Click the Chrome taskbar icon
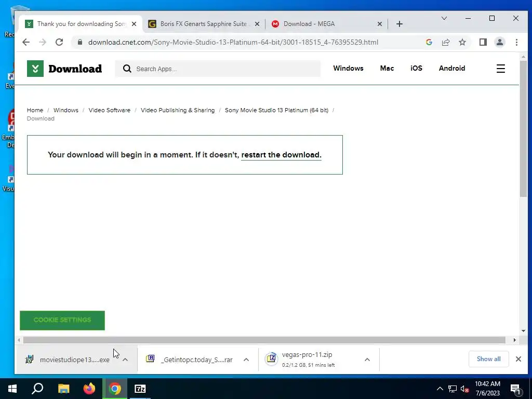 click(x=115, y=389)
